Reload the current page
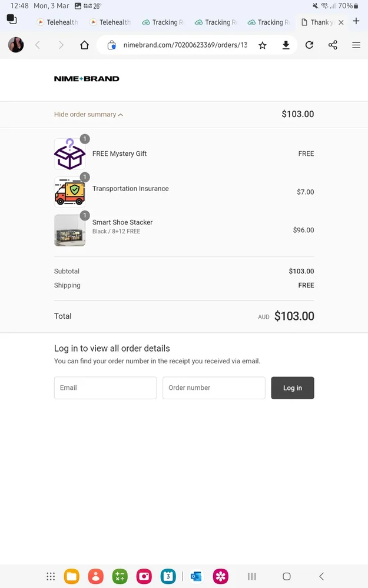Screen dimensions: 368x588 (x=309, y=45)
